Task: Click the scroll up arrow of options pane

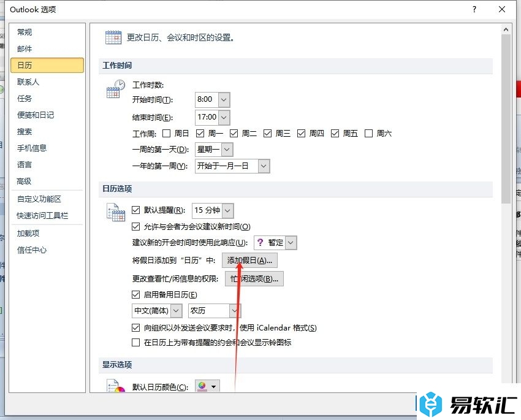Action: point(506,29)
